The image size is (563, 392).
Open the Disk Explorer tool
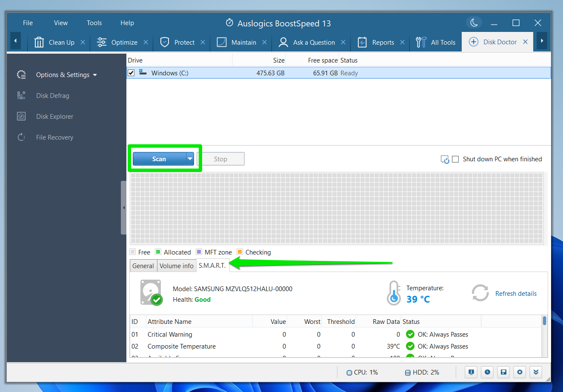pos(54,117)
